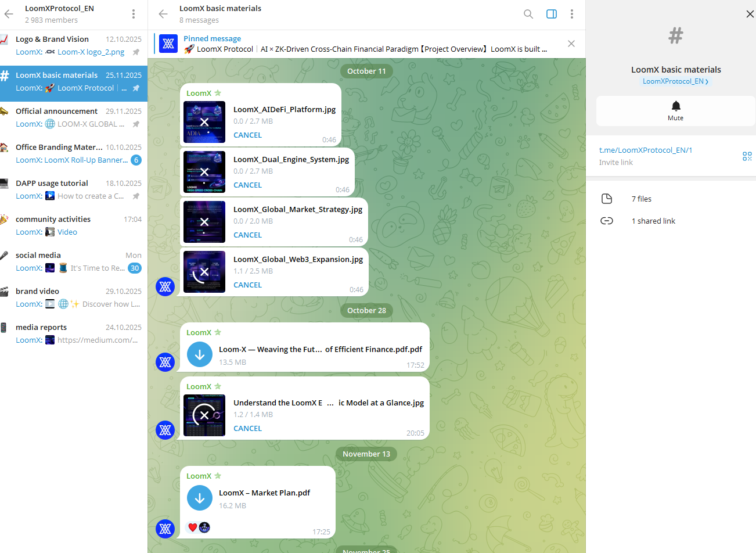Screen dimensions: 756x553
Task: Click the LoomX_Global_Web3_Expansion.jpg loading thumbnail
Action: point(204,272)
